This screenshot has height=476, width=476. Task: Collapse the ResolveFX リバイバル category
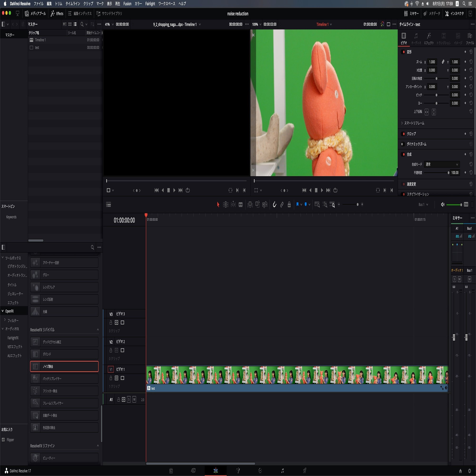98,330
